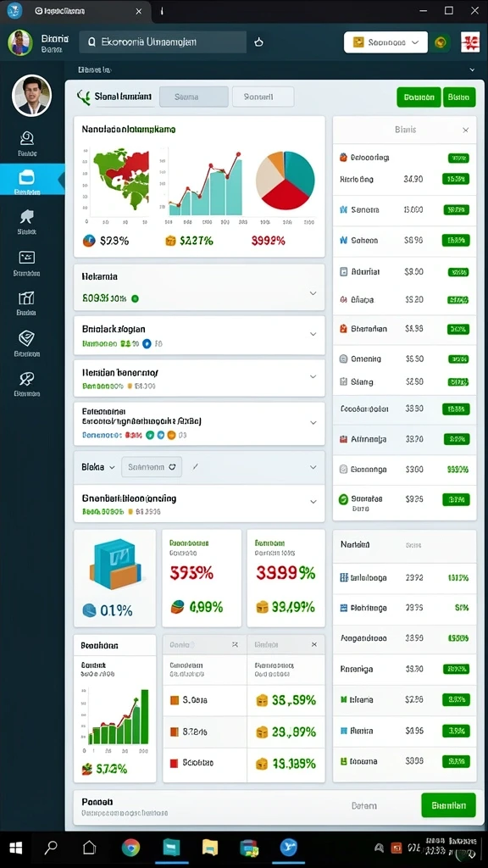Open the yellow Seonoon dropdown in header
Image resolution: width=488 pixels, height=868 pixels.
coord(385,42)
